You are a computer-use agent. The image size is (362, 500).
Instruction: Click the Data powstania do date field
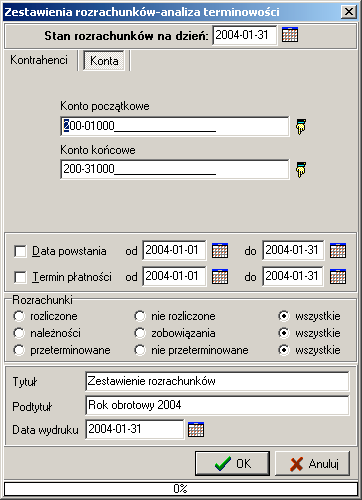(293, 250)
